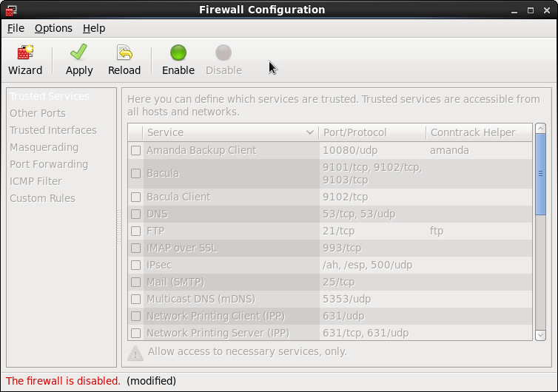Check the Amanda Backup Client service
Image resolution: width=558 pixels, height=392 pixels.
(135, 150)
